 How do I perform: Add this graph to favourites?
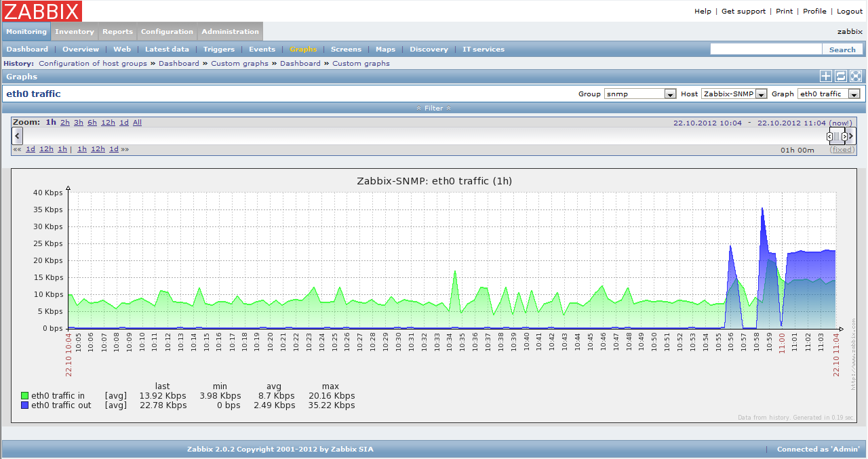[826, 76]
